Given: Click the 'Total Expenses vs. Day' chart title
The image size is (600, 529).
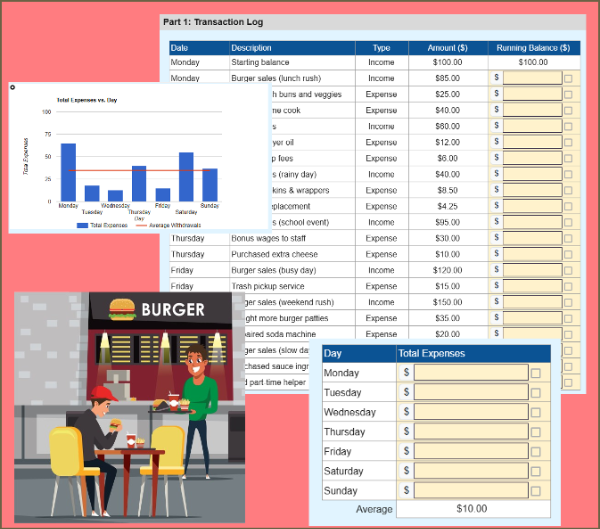Looking at the screenshot, I should pos(87,100).
